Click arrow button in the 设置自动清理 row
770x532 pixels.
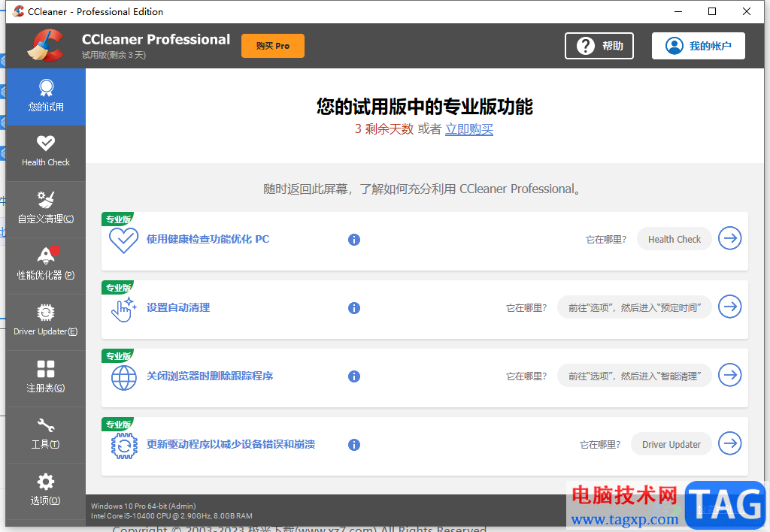(729, 307)
